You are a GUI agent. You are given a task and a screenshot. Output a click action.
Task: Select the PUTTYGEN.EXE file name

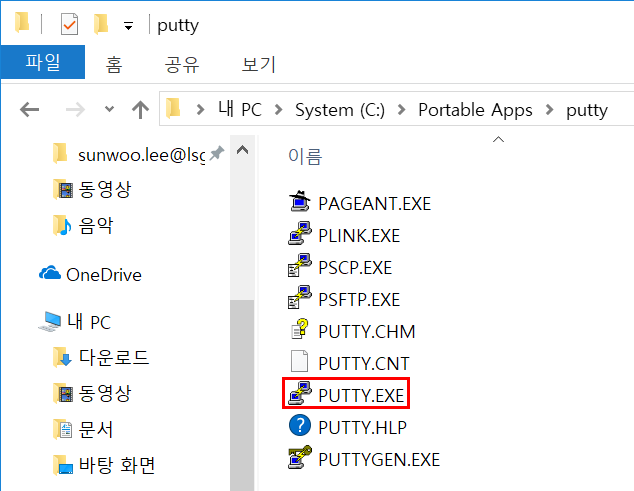pos(379,459)
